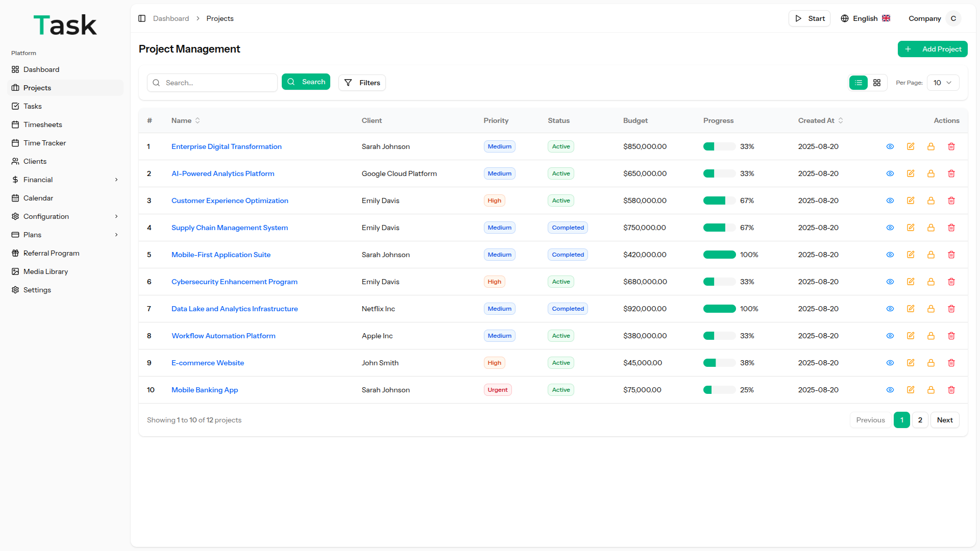Open Timesheets in the sidebar
Image resolution: width=980 pixels, height=551 pixels.
click(x=43, y=124)
